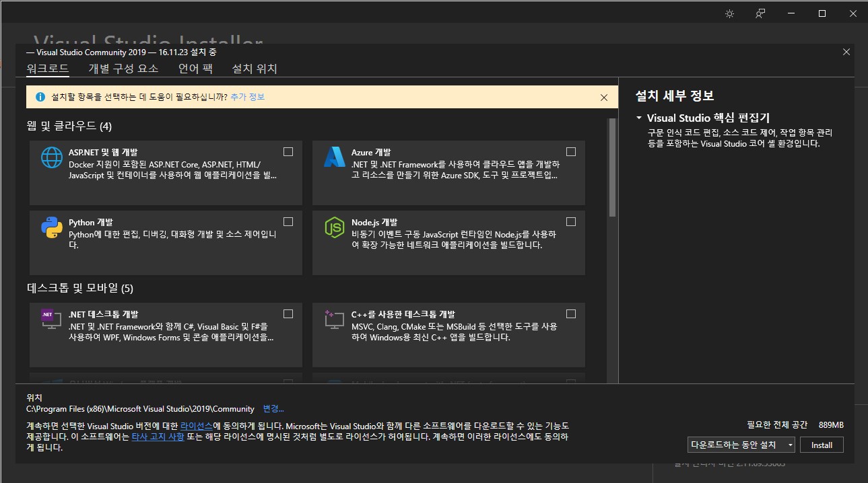Click the feedback icon in title bar

[x=760, y=13]
